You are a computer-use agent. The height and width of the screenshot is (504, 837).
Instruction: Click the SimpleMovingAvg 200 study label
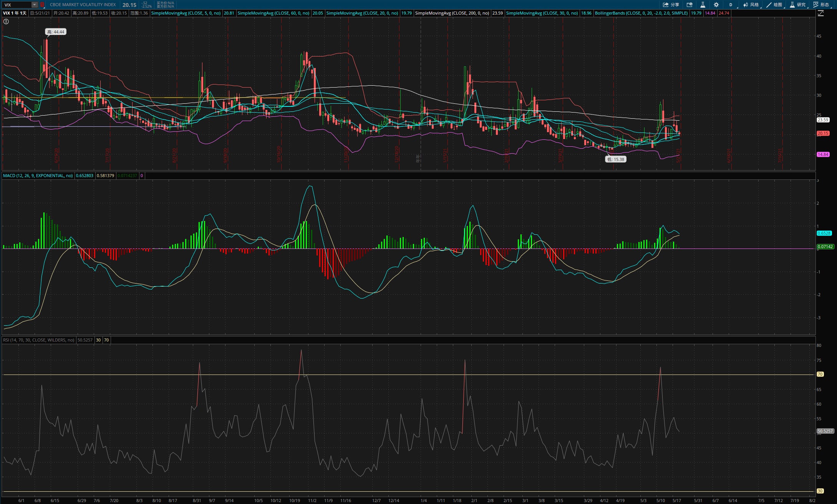(452, 13)
